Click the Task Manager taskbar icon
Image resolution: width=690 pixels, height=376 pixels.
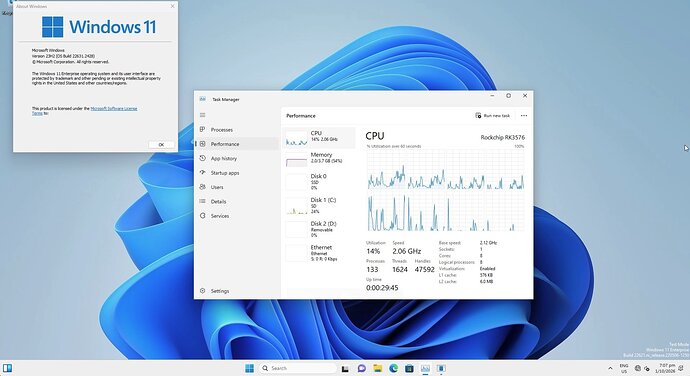coord(425,368)
